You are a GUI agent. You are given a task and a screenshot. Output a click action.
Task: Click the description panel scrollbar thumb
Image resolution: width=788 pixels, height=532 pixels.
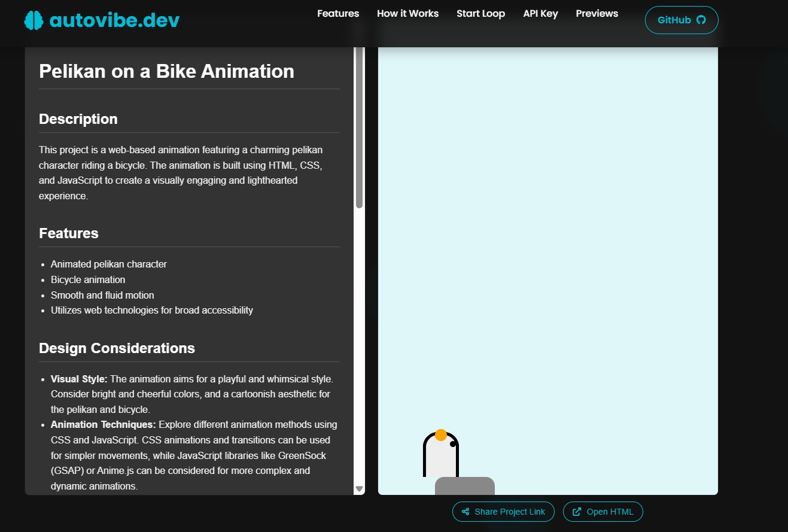[359, 127]
